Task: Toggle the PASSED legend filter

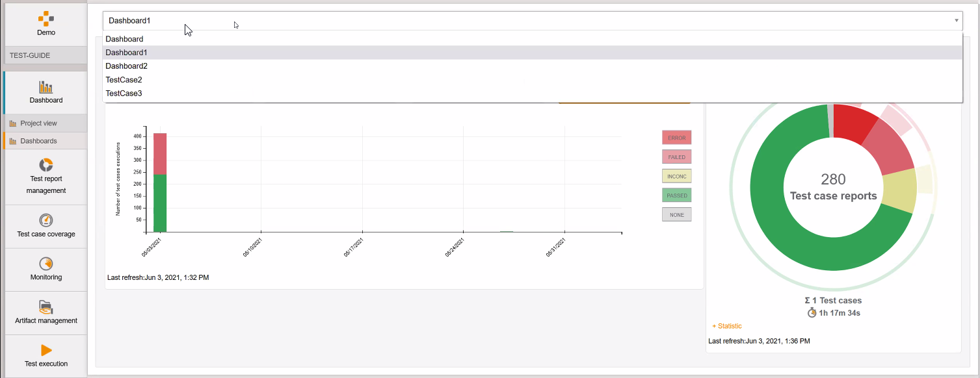Action: click(x=676, y=195)
